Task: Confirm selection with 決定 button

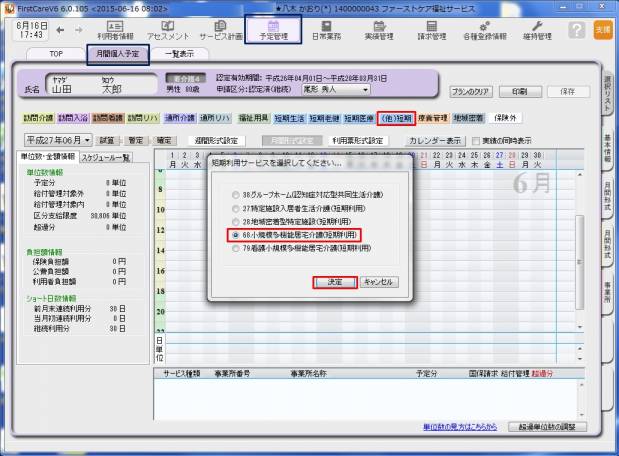Action: [335, 283]
